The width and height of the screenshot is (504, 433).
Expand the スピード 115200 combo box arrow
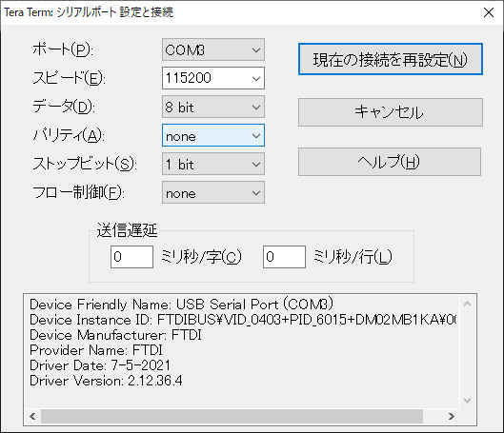256,78
